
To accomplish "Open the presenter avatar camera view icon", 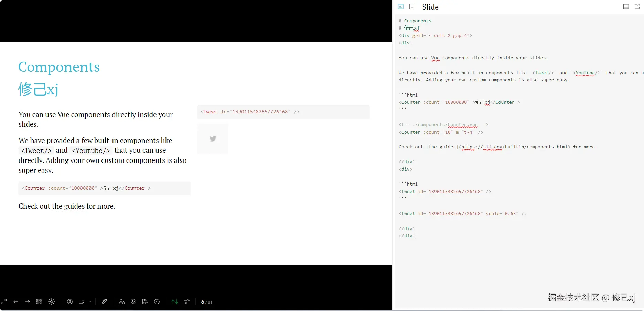I will 70,302.
